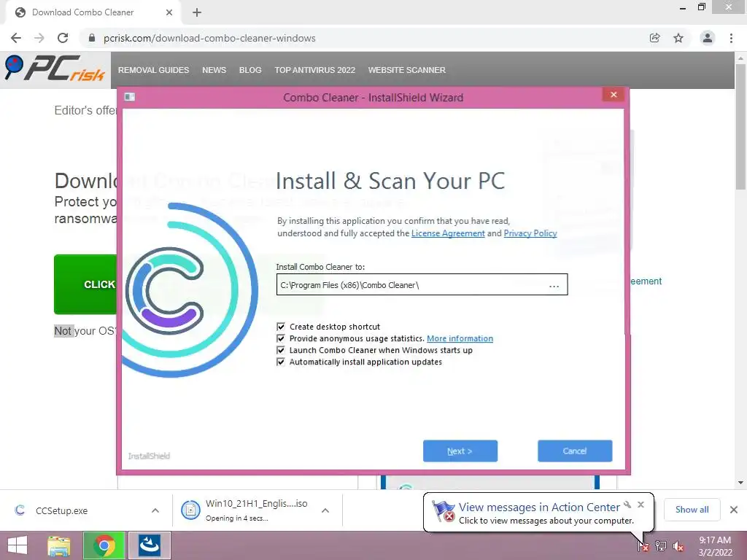The image size is (747, 560).
Task: Open network status tray icon
Action: [661, 546]
